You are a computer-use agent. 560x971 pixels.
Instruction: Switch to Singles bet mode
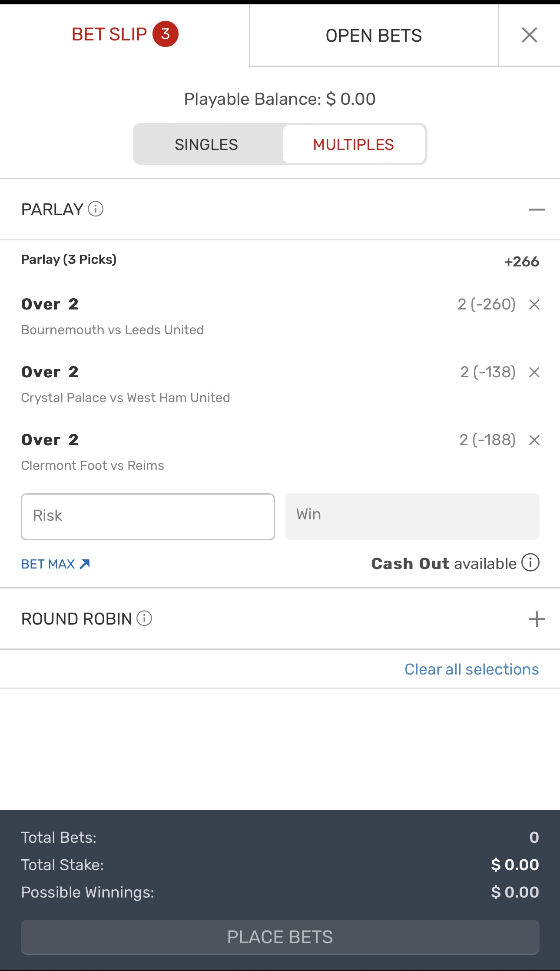click(206, 144)
